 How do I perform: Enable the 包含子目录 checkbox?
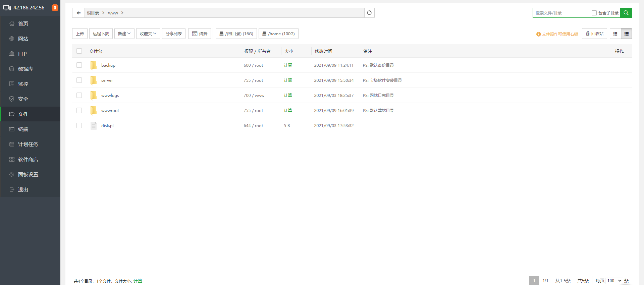click(x=594, y=13)
